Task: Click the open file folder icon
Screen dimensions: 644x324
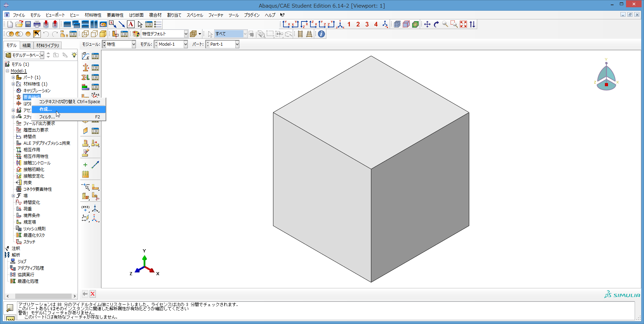Action: tap(19, 24)
